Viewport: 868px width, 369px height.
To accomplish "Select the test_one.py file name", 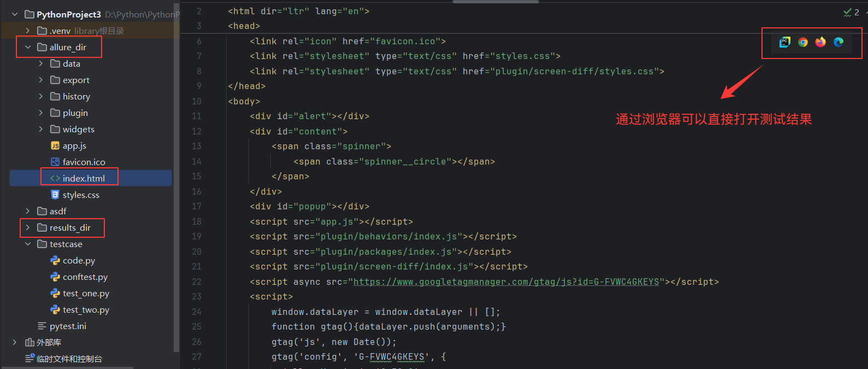I will (x=86, y=293).
